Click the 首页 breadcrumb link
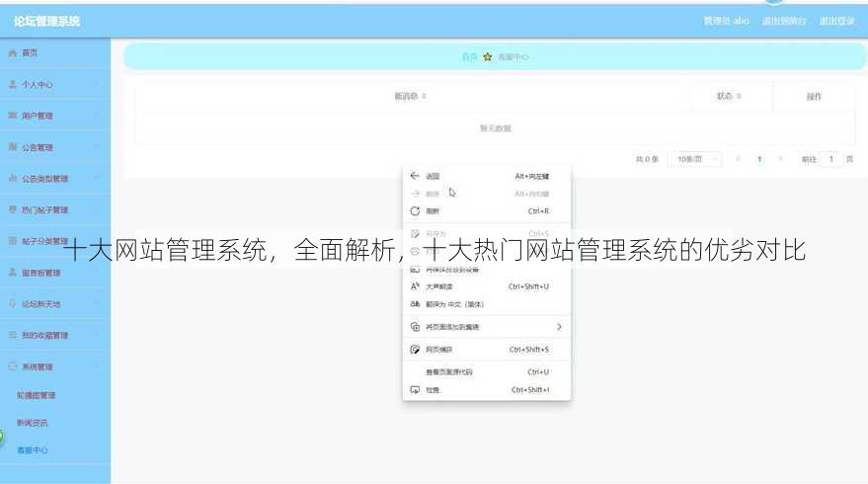868x484 pixels. 469,57
